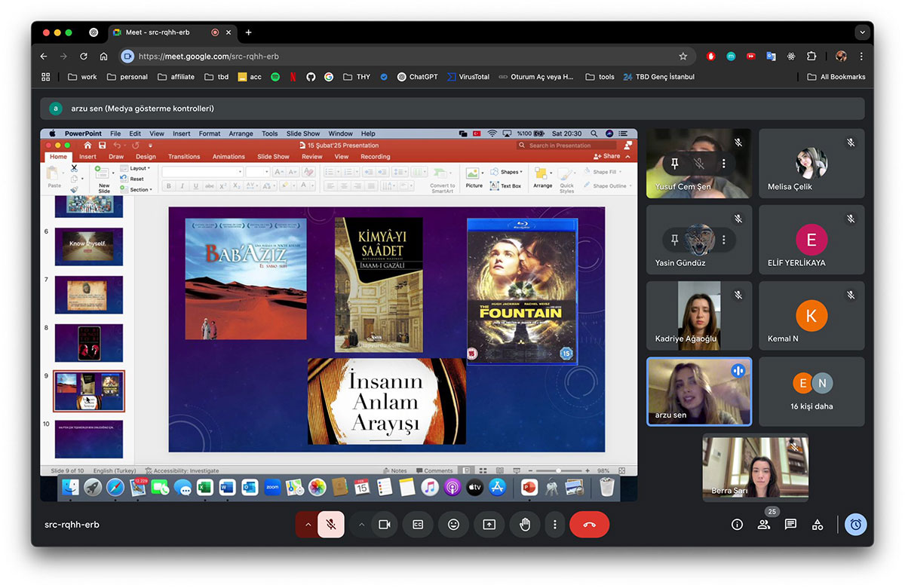
Task: Toggle the camera on or off
Action: (384, 525)
